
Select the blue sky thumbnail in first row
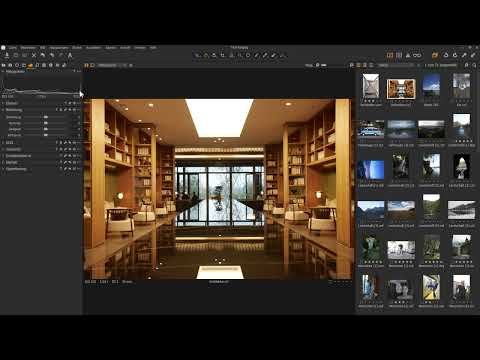click(x=431, y=85)
